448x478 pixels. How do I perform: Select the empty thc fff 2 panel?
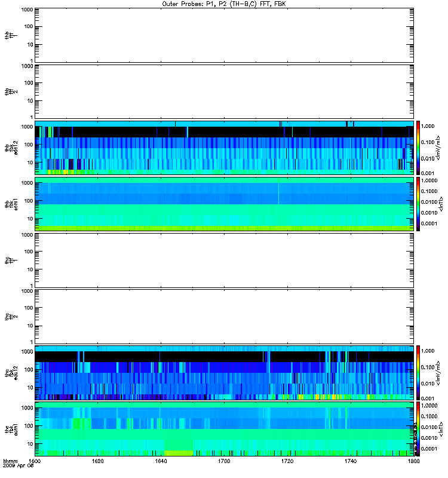point(224,317)
